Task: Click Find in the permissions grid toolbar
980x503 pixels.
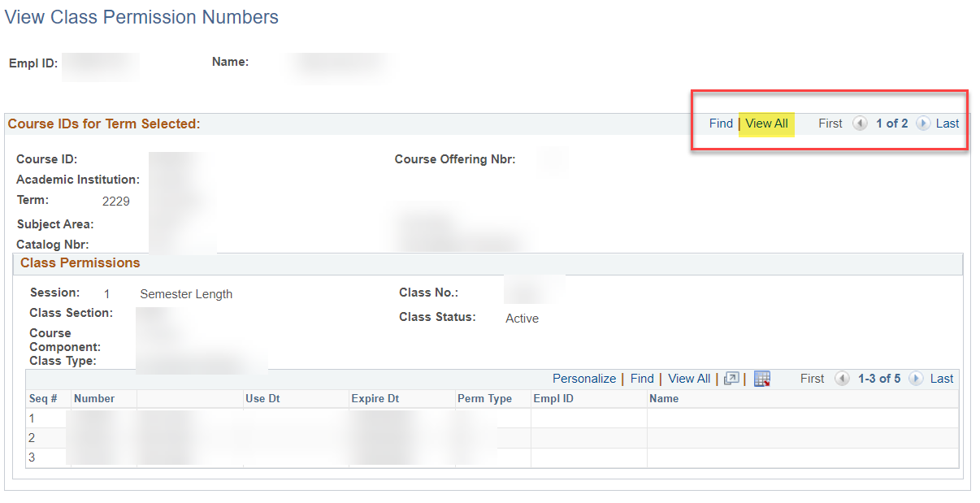Action: [x=642, y=379]
